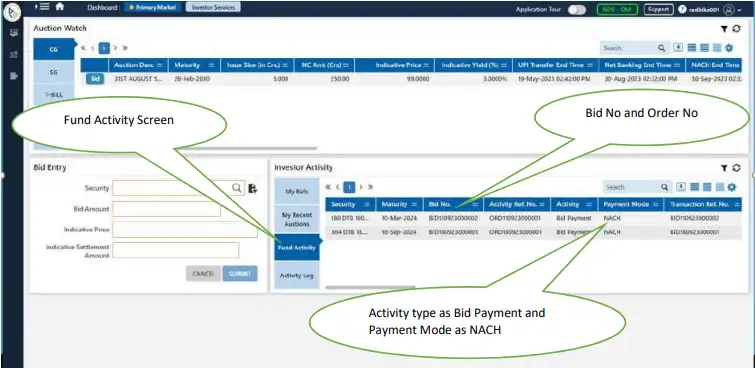Open the hamburger menu in header

[44, 7]
